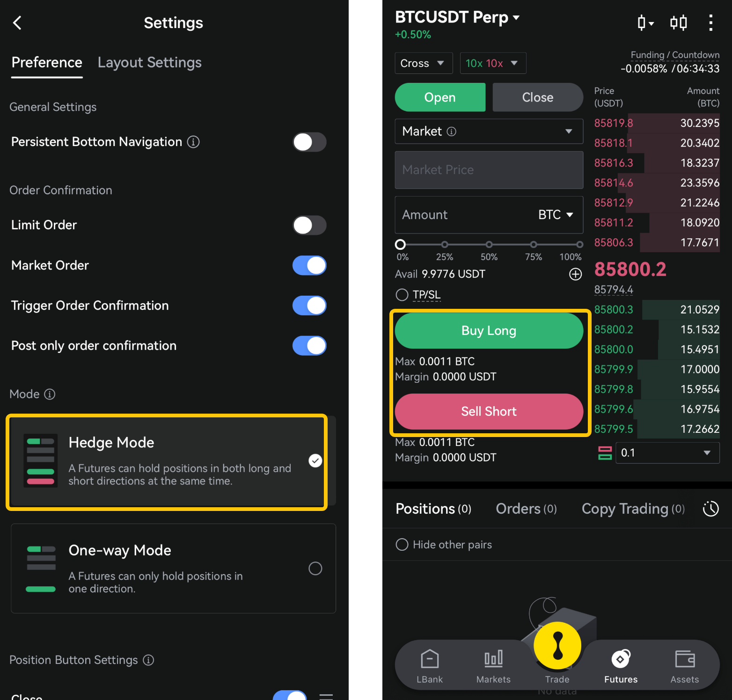Open the chart comparison candles icon

click(x=678, y=22)
